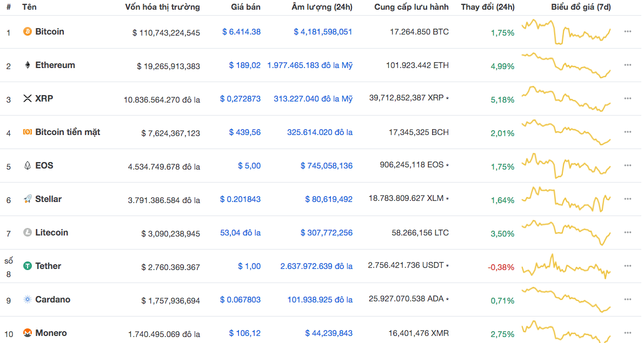Click the EOS logo icon
This screenshot has width=644, height=343.
[27, 166]
